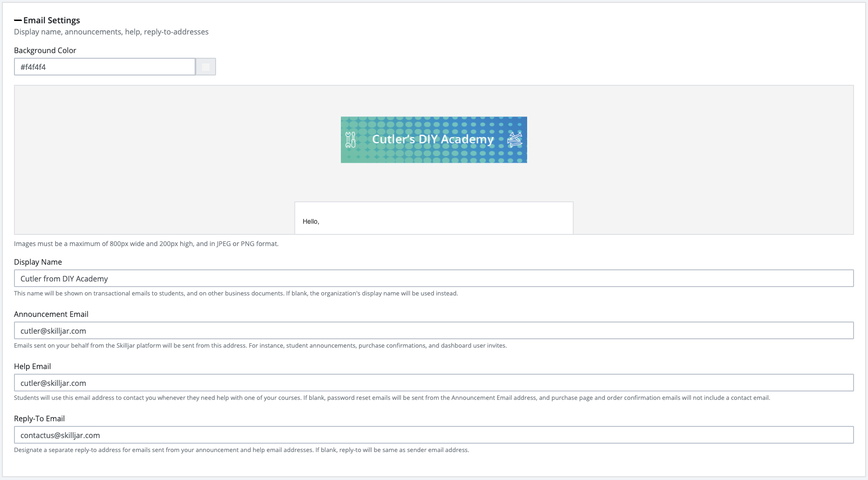Select the Help Email text field

434,383
